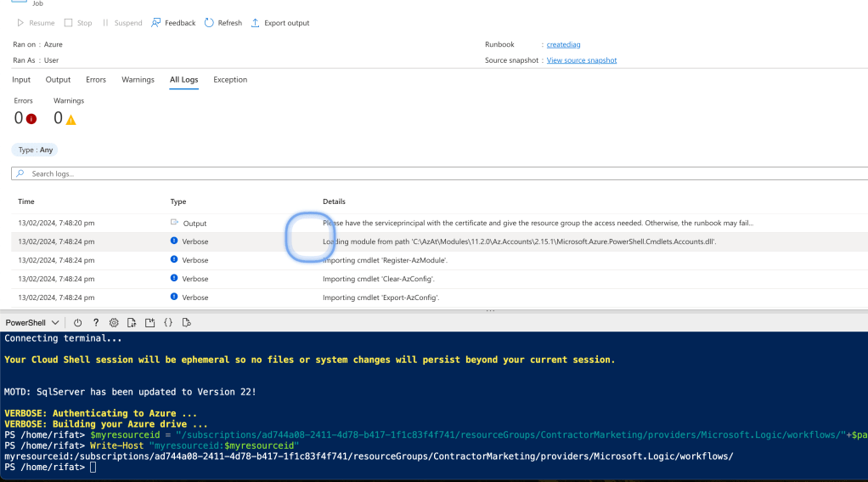Open Importing cmdlet 'Export-AzConfig' log

(x=380, y=298)
